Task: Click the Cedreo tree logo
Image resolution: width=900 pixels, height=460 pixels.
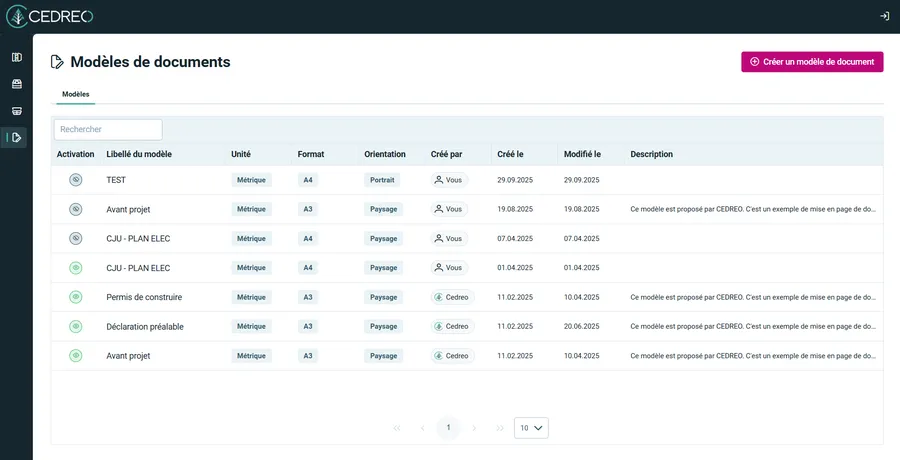Action: (x=18, y=16)
